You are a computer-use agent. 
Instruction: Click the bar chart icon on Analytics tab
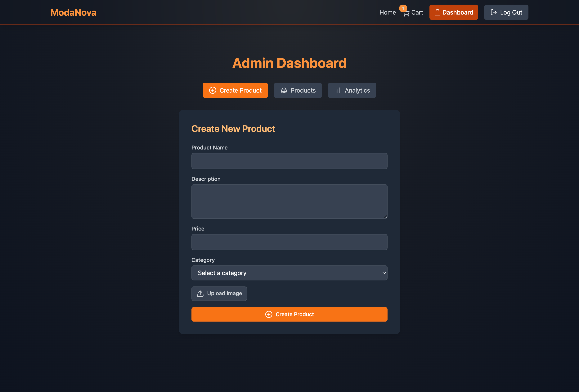pos(338,90)
